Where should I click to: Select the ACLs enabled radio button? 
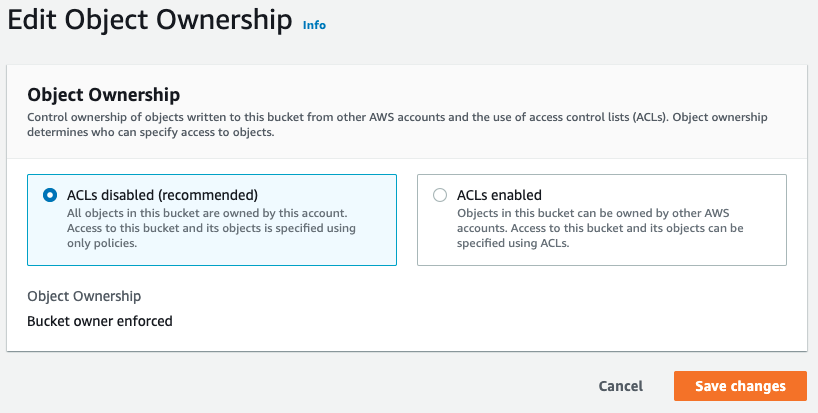point(440,195)
